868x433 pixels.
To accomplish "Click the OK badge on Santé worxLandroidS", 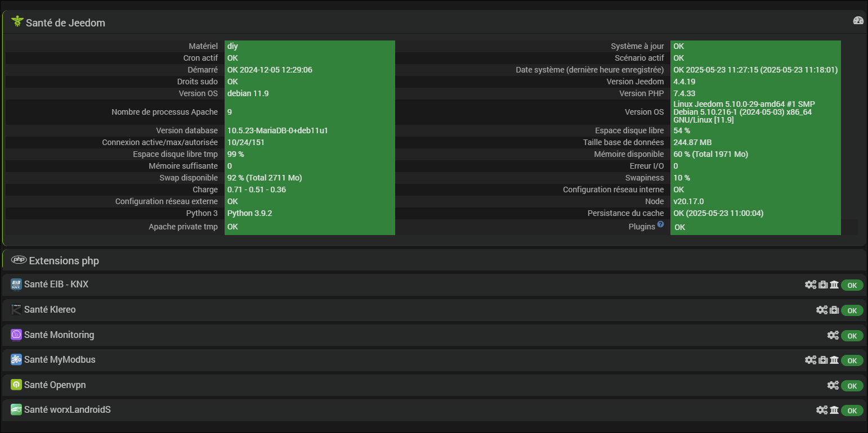I will 852,411.
